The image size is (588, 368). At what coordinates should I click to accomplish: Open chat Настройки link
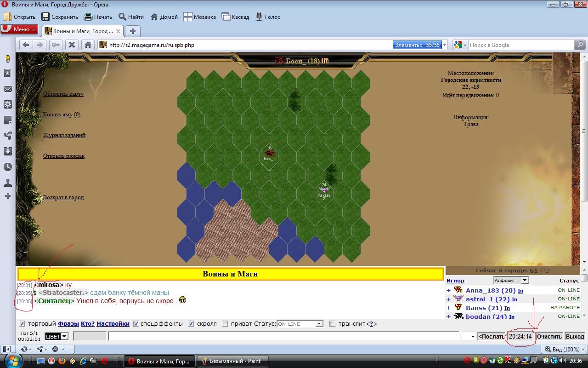coord(114,323)
